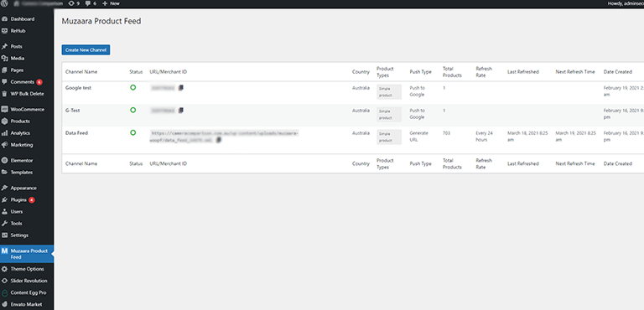Viewport: 644px width, 310px height.
Task: Open the New content menu
Action: tap(111, 3)
